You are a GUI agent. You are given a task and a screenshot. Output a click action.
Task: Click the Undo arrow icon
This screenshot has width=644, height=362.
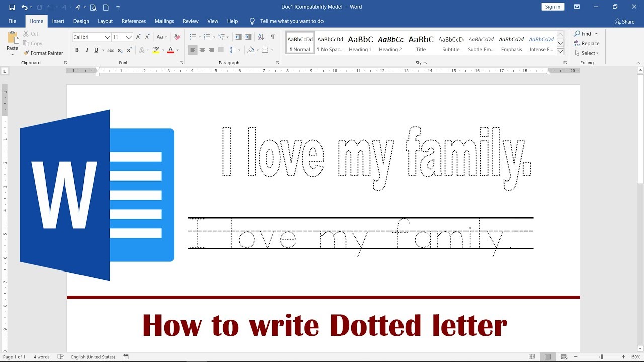pos(24,7)
